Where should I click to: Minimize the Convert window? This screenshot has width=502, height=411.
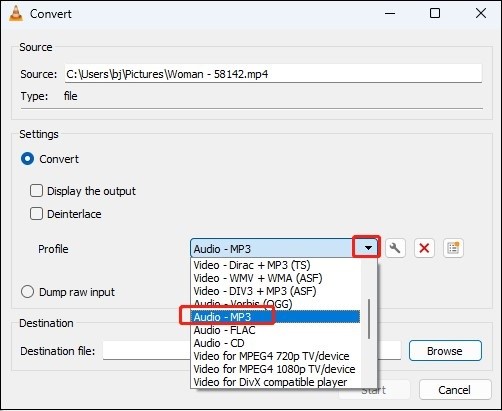click(390, 13)
